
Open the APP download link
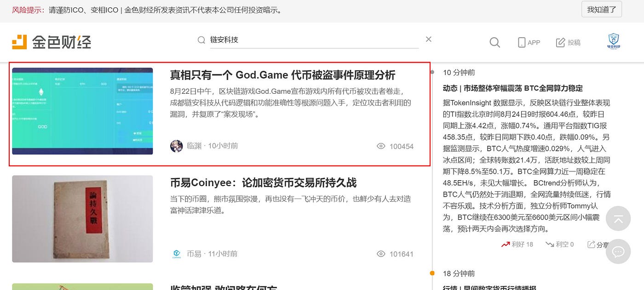coord(529,42)
